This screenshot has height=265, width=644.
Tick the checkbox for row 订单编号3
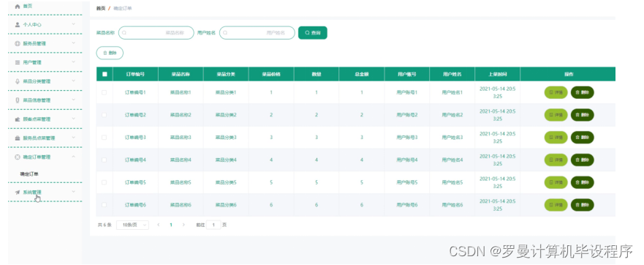pos(105,138)
